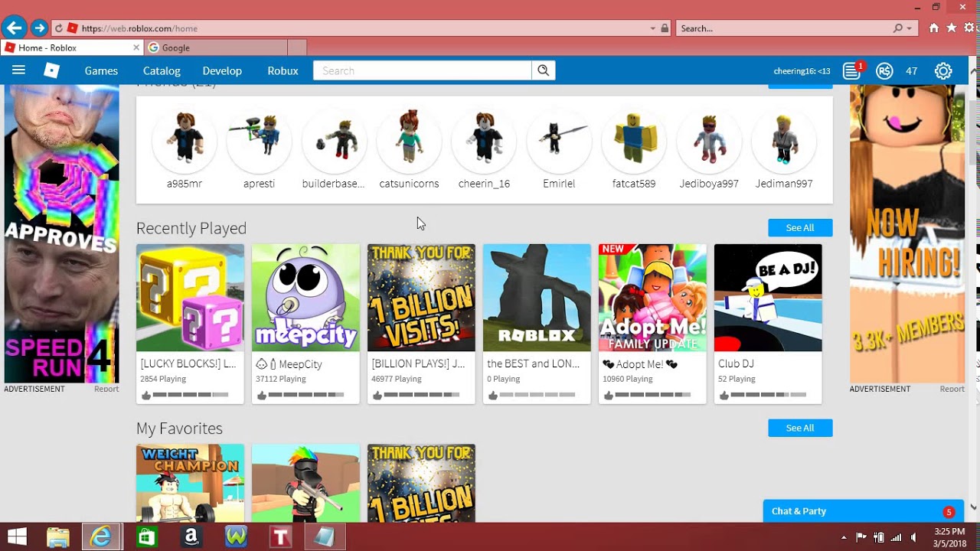Open the notifications stream icon

851,71
